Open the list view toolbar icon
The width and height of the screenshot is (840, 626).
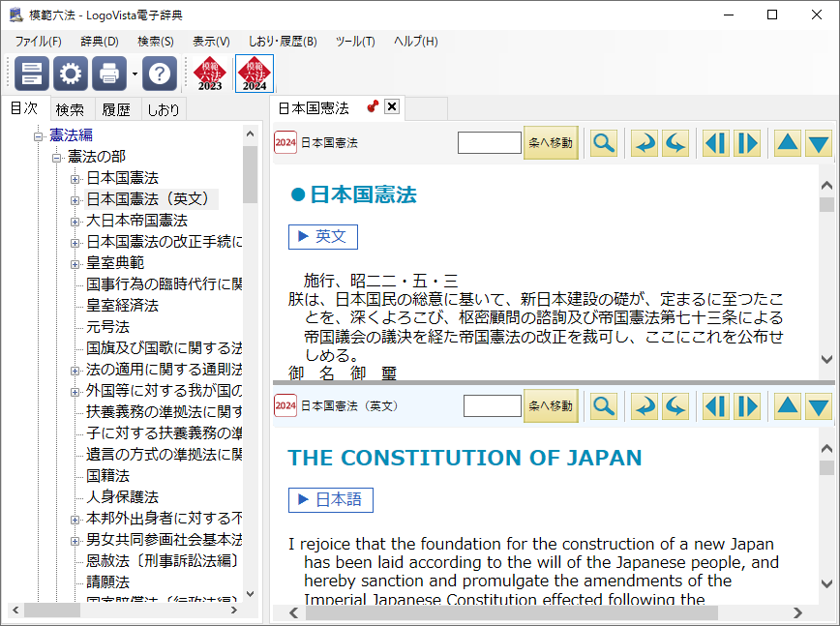pos(32,74)
